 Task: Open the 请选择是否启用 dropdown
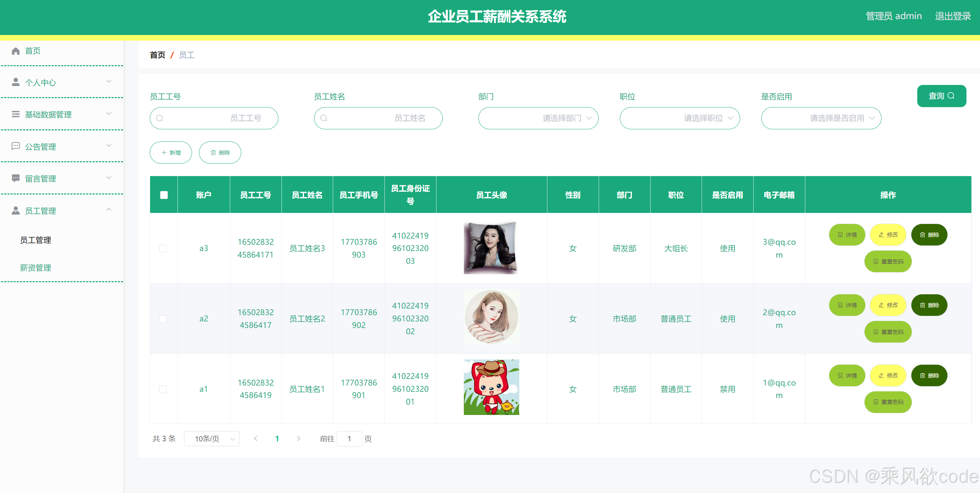pos(821,118)
